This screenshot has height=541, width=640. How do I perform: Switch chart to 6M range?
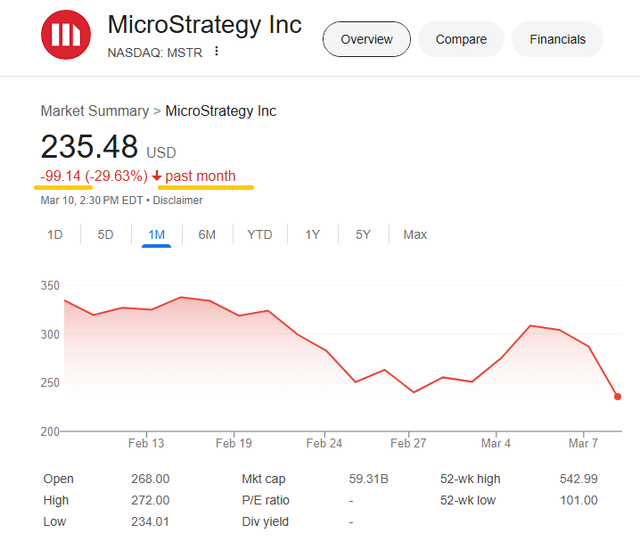pos(207,235)
